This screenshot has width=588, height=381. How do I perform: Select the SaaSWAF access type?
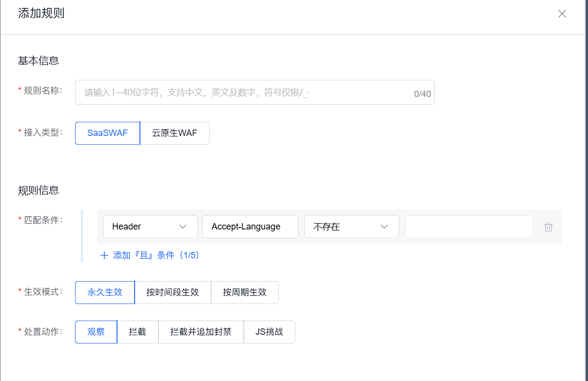[107, 133]
